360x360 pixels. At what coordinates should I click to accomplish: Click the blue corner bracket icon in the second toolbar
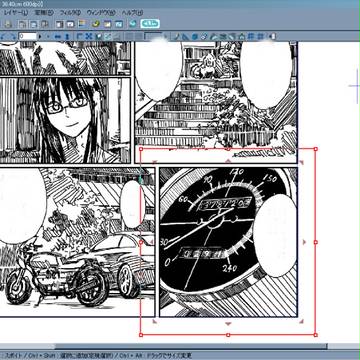pyautogui.click(x=80, y=36)
